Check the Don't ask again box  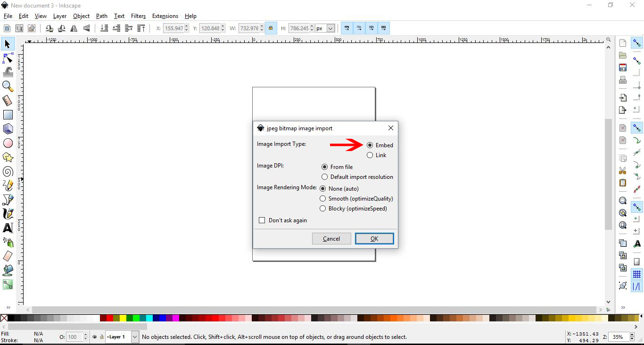(x=262, y=220)
